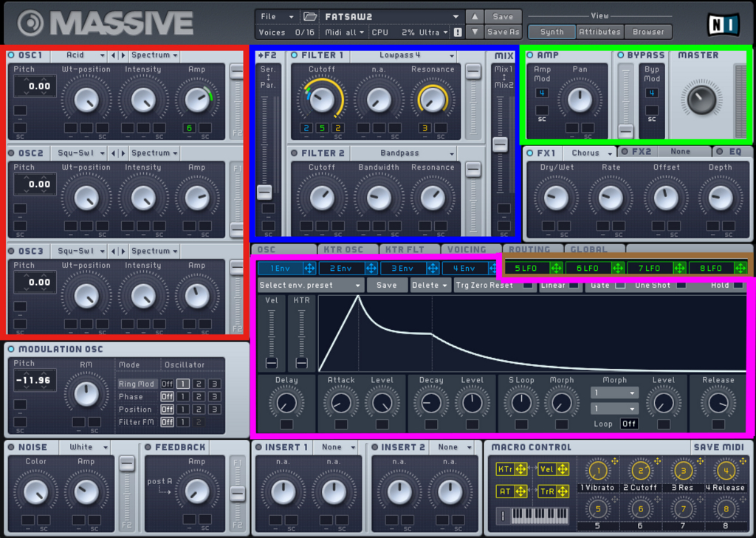This screenshot has height=538, width=756.
Task: Click the NI logo
Action: click(724, 24)
